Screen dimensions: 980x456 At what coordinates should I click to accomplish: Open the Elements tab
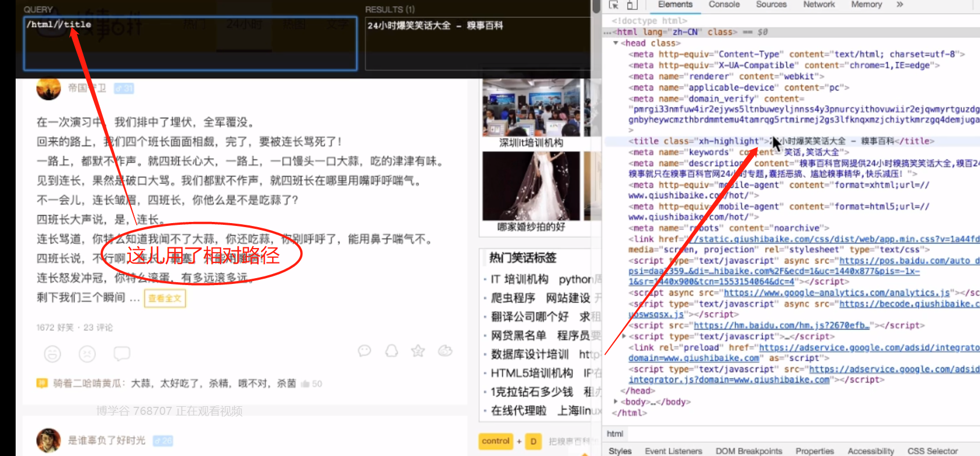pyautogui.click(x=675, y=5)
